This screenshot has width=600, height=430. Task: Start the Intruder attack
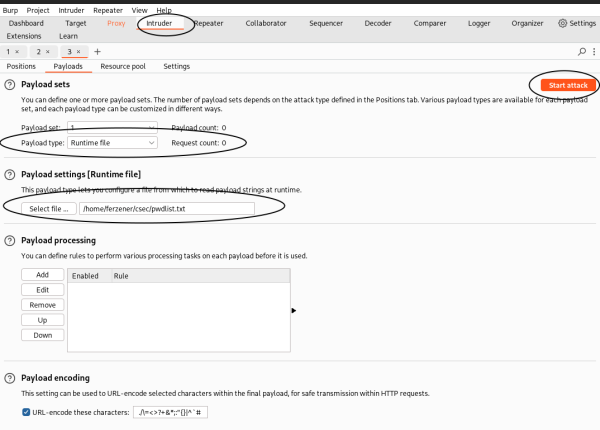(x=568, y=86)
